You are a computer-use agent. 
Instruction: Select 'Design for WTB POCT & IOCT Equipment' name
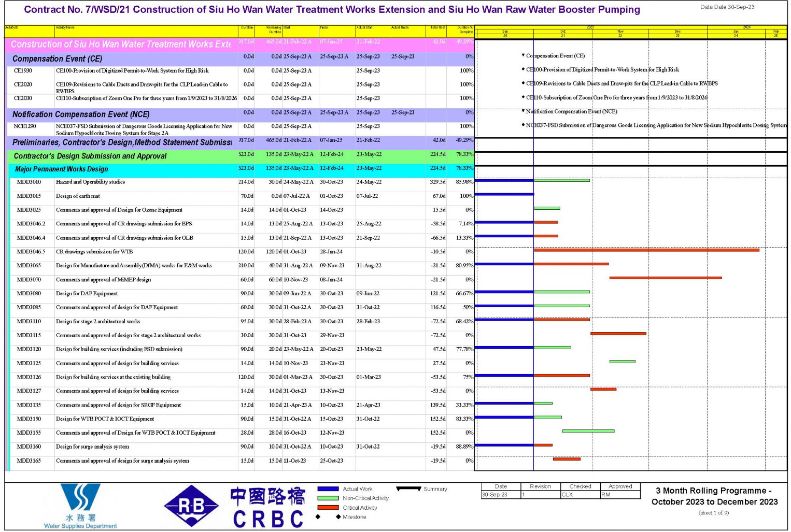coord(105,419)
